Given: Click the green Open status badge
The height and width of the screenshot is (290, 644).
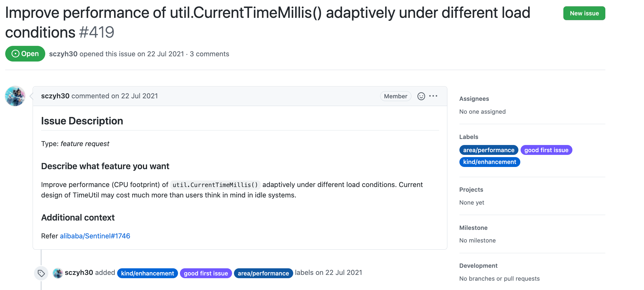Looking at the screenshot, I should point(25,54).
